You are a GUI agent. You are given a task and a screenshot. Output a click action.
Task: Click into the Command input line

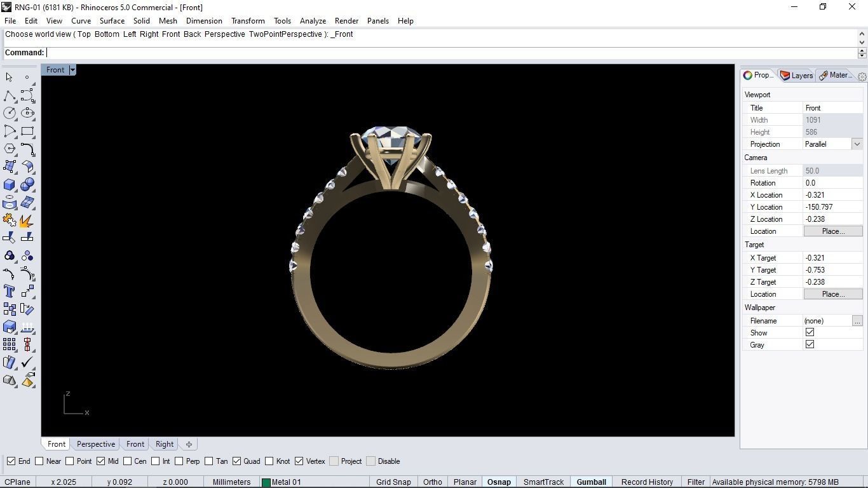tap(451, 53)
